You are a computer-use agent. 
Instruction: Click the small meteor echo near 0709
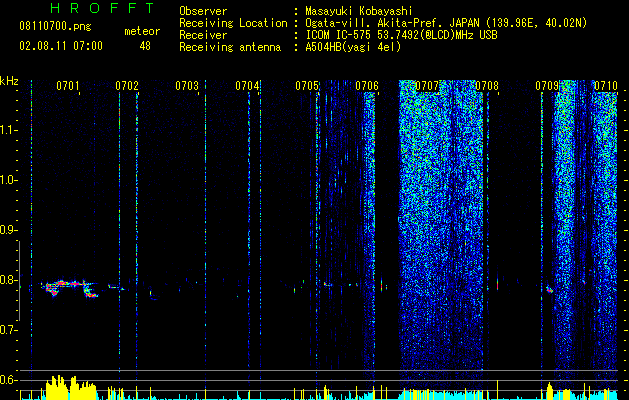[x=550, y=289]
